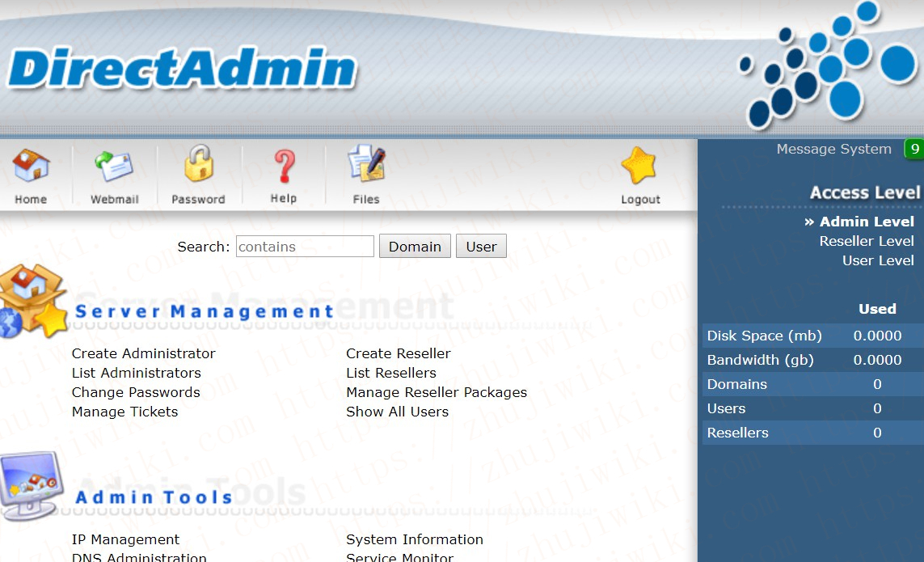This screenshot has height=562, width=924.
Task: Search by Domain button
Action: [415, 247]
